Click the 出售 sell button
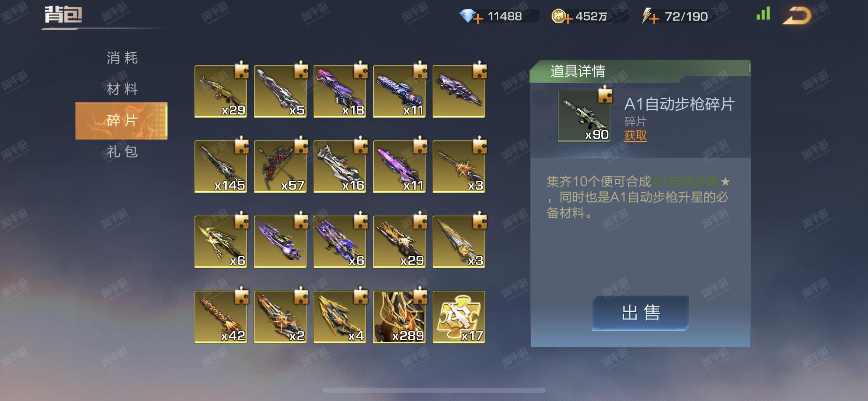The image size is (868, 401). [640, 313]
